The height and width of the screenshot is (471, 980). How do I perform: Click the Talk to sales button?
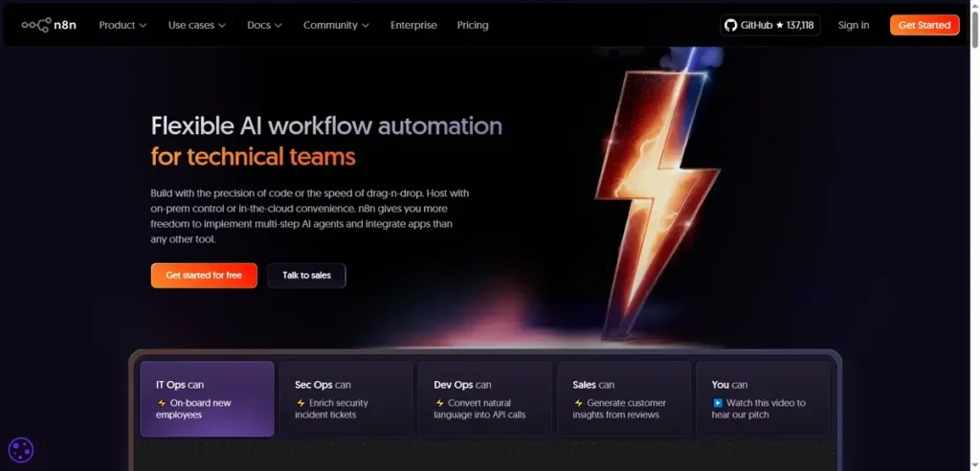[x=306, y=276]
